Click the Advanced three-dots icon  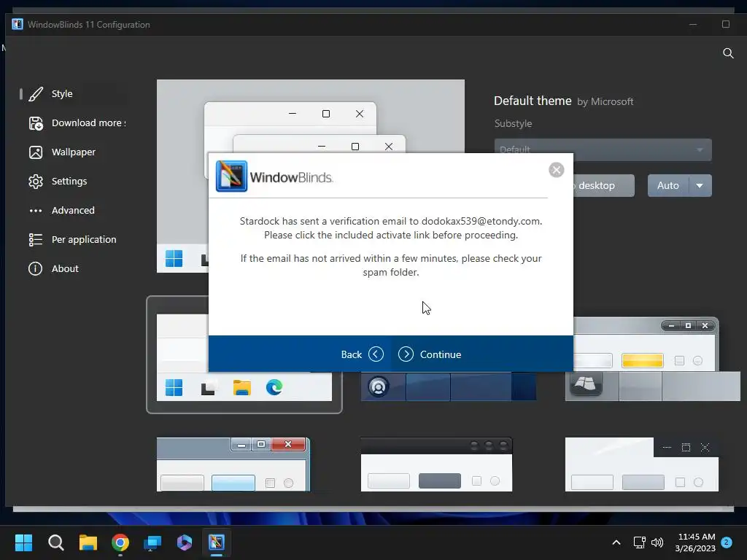36,211
